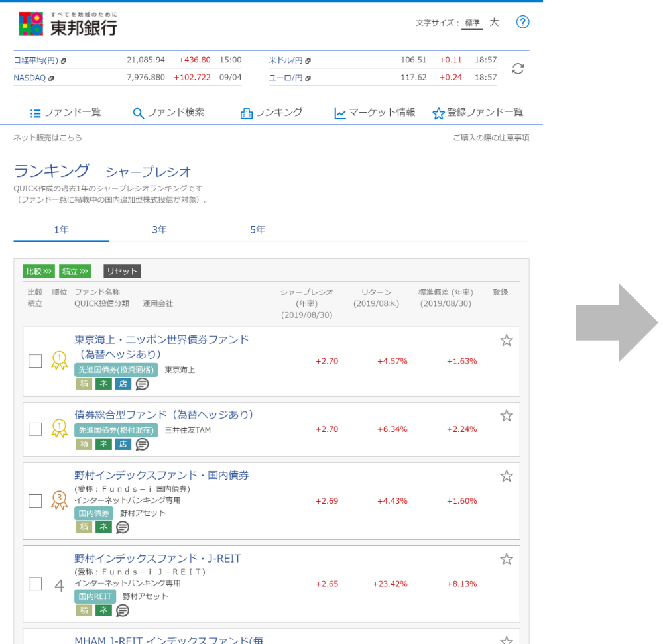This screenshot has height=644, width=663.
Task: Open ランキング menu item
Action: click(x=272, y=113)
